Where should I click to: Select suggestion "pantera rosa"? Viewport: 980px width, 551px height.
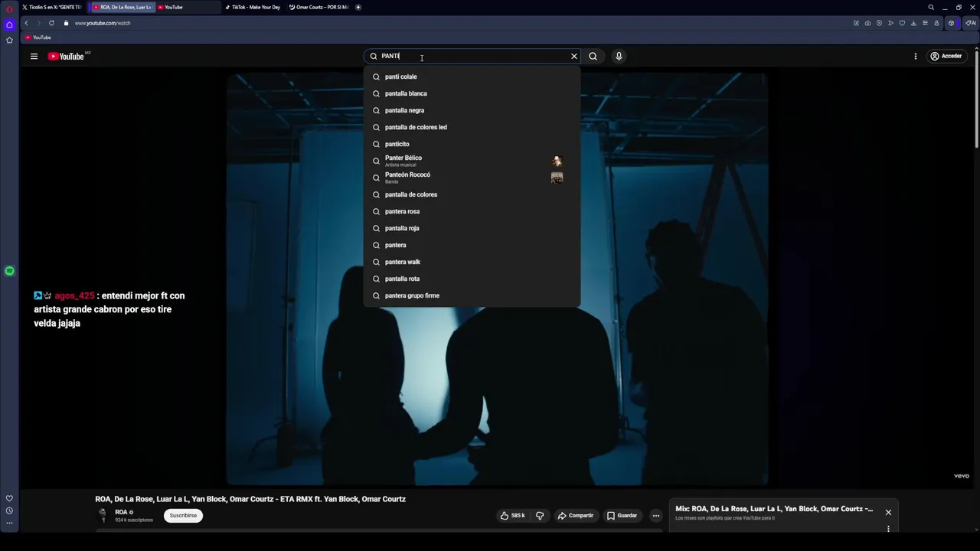pyautogui.click(x=472, y=211)
